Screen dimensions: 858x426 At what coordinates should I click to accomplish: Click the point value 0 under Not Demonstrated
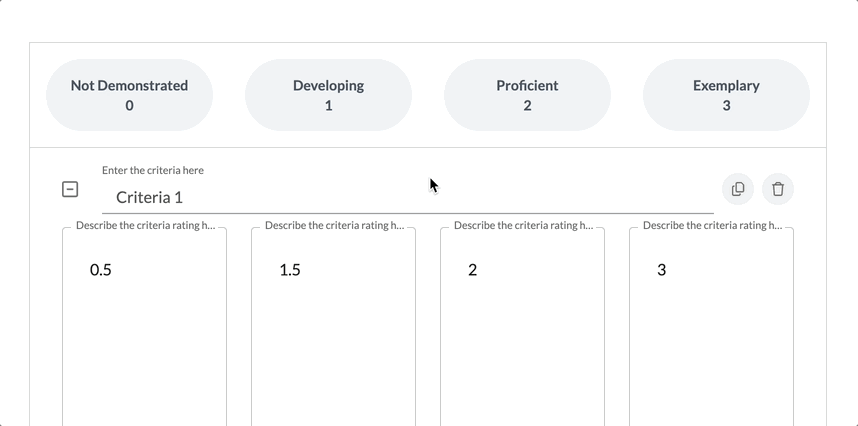tap(129, 106)
